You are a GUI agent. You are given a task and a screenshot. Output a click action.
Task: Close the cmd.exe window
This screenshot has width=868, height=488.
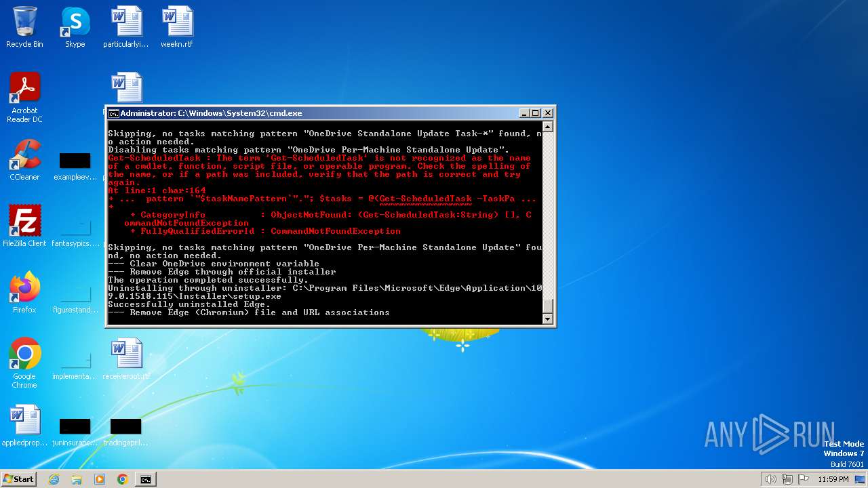pyautogui.click(x=547, y=113)
